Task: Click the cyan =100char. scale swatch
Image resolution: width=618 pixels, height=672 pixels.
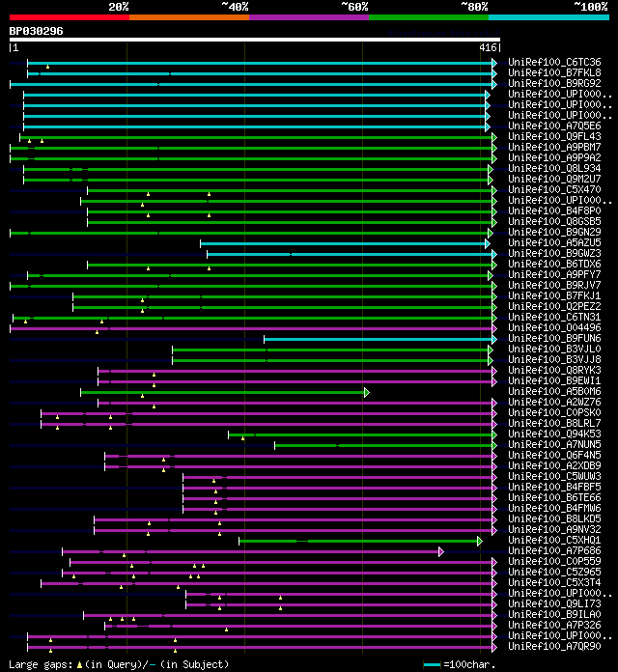Action: point(432,664)
